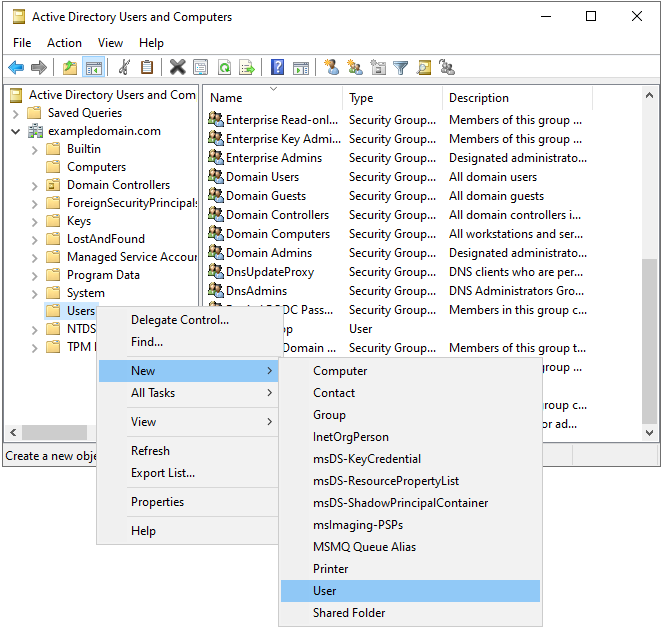Select Contact in the New submenu

[x=410, y=393]
